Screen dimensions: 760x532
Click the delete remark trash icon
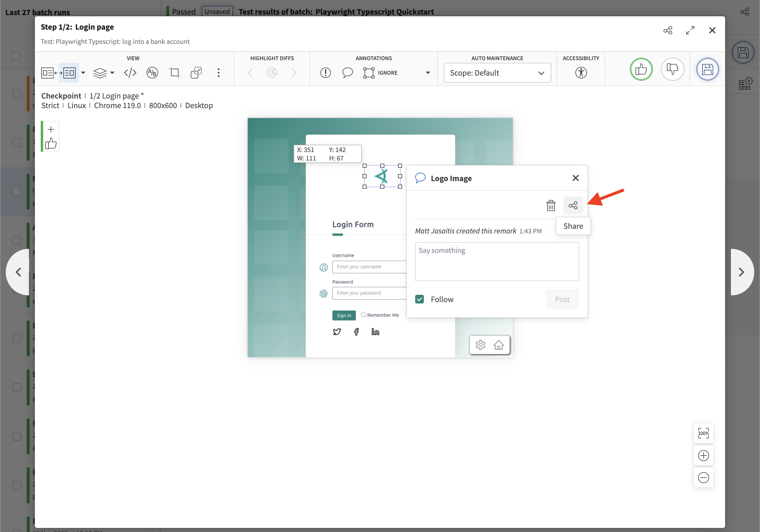point(550,205)
